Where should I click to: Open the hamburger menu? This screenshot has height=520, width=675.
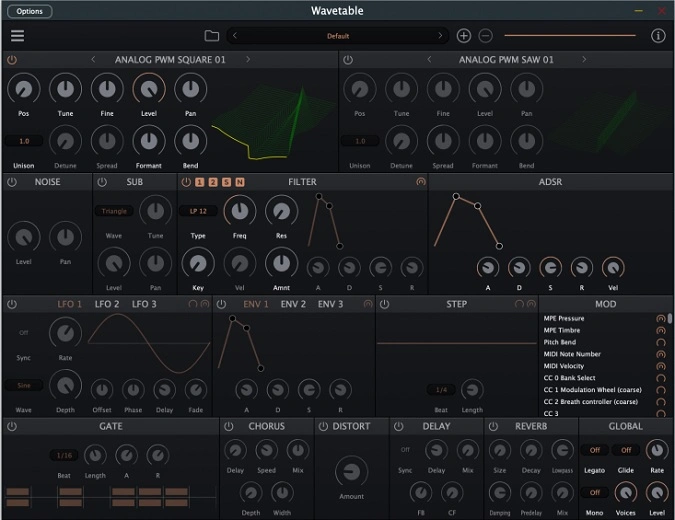pos(17,36)
